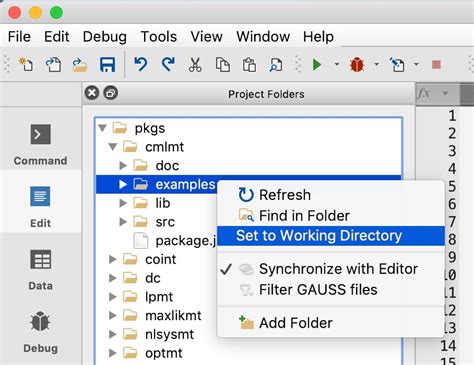Expand the maxlikmt folder
This screenshot has width=474, height=365.
(x=113, y=315)
